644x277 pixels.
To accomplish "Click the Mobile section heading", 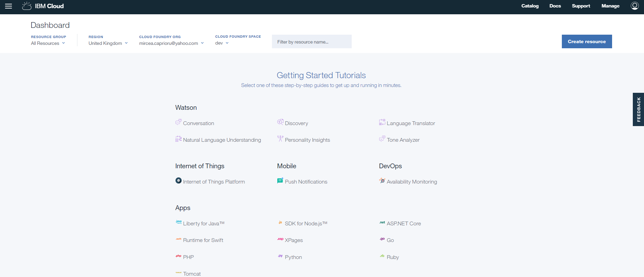I will pos(287,166).
